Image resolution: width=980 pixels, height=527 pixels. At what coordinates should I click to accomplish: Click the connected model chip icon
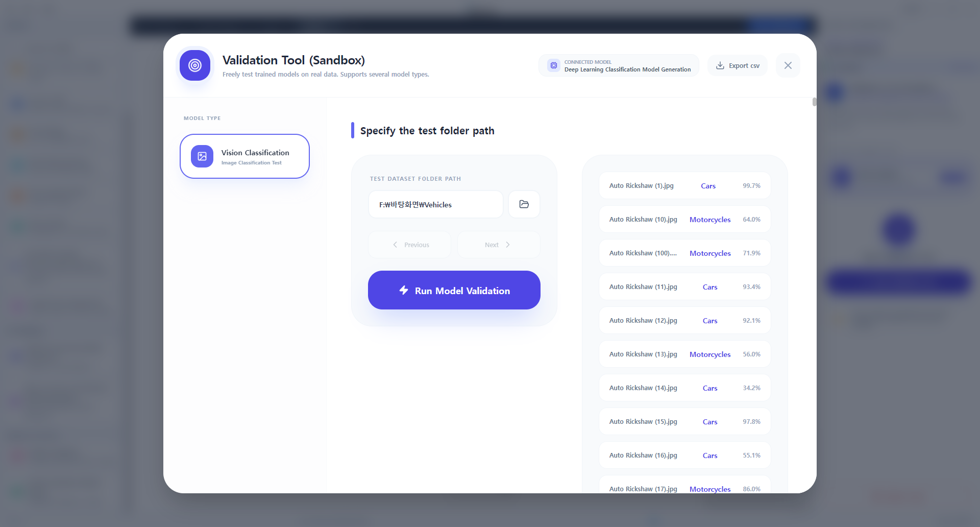[x=554, y=65]
